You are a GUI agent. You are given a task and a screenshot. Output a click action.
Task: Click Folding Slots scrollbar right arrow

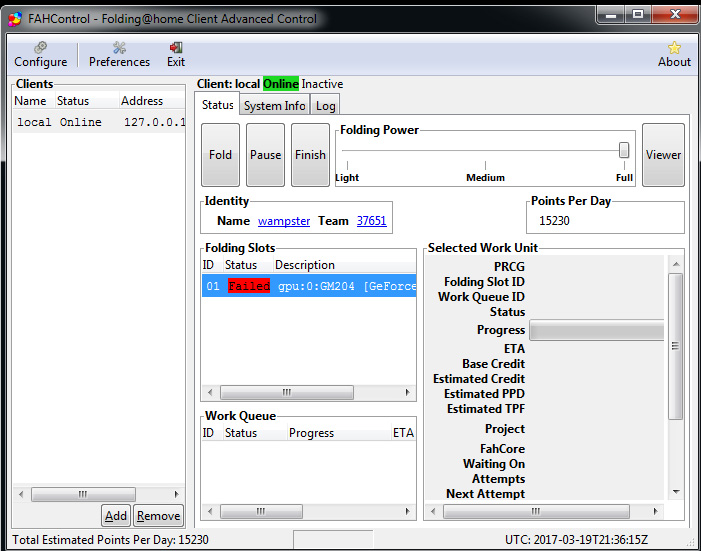tap(407, 393)
